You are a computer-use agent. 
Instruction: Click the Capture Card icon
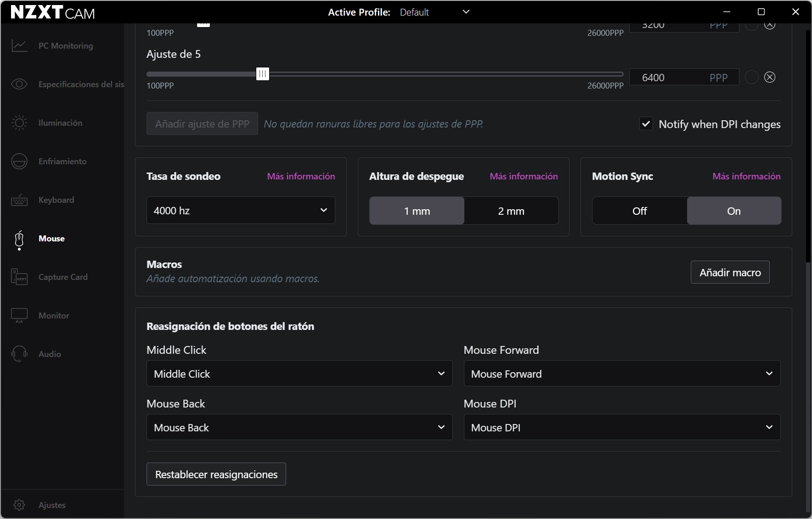click(19, 277)
